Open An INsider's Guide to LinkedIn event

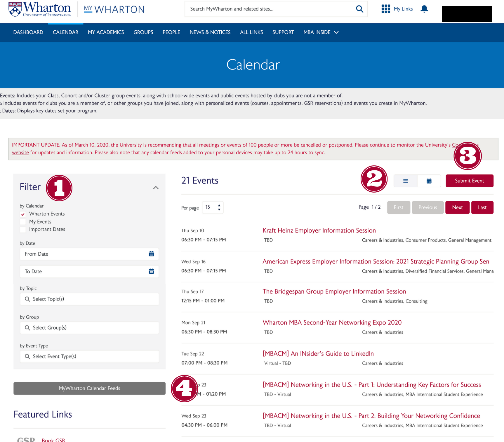click(x=318, y=354)
